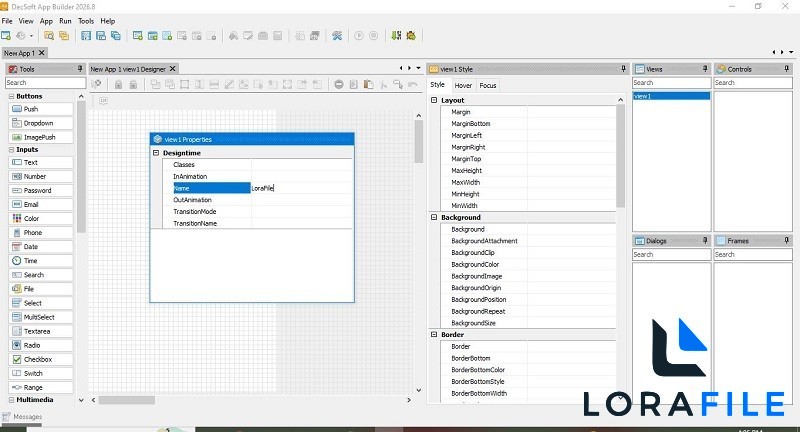Select the Dropdown button tool
This screenshot has width=800, height=432.
point(41,123)
